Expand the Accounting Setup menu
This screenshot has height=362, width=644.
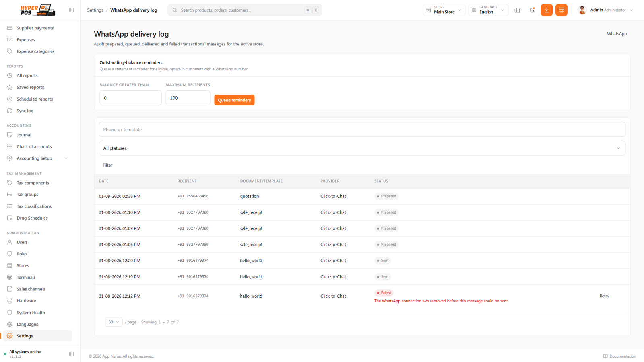point(37,158)
